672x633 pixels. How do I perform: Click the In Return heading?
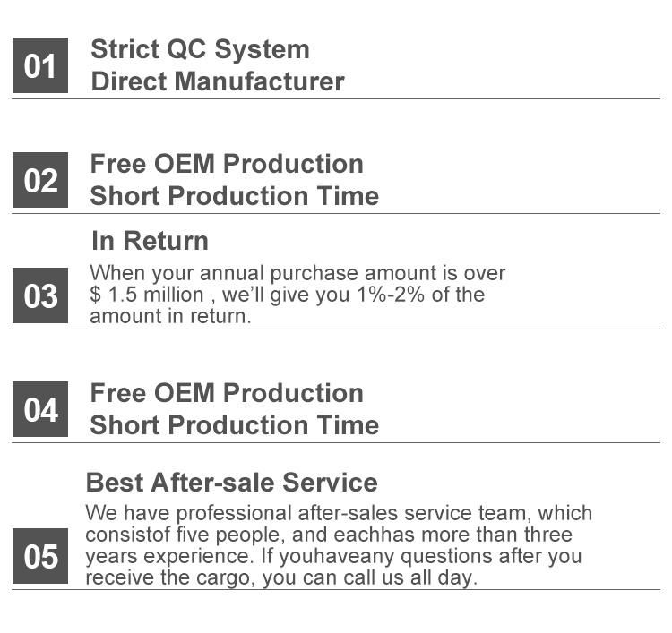(150, 241)
